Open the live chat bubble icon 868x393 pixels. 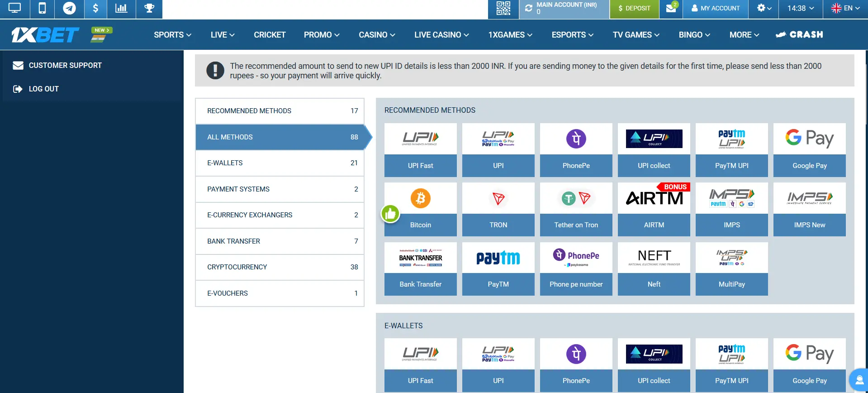(859, 379)
